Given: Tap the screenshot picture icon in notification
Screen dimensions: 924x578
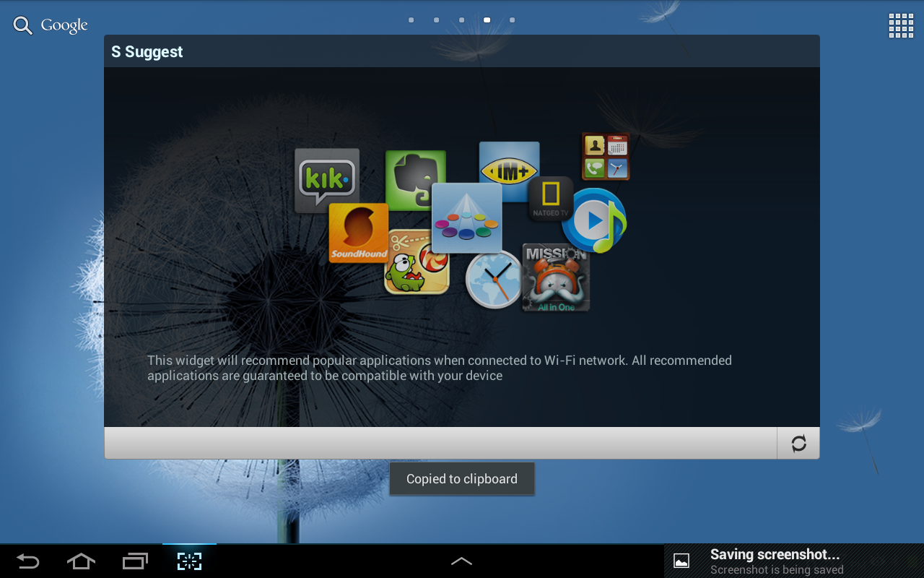Looking at the screenshot, I should (681, 561).
